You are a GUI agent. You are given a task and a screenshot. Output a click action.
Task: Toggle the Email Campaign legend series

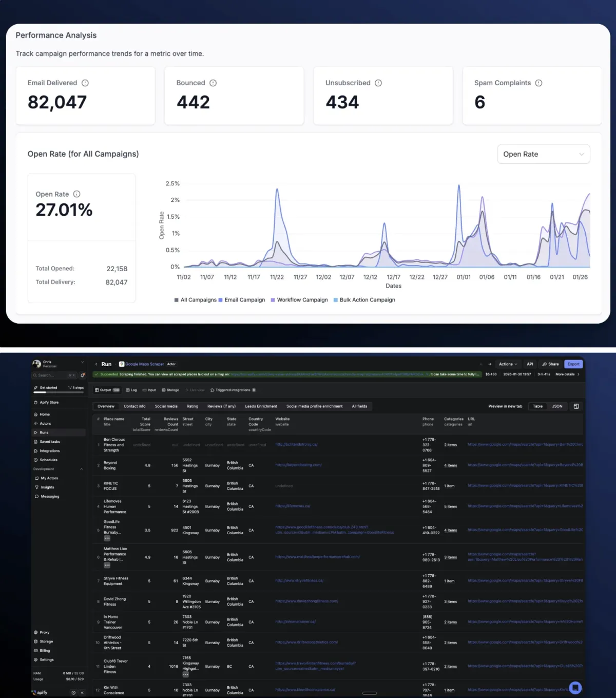pos(242,300)
